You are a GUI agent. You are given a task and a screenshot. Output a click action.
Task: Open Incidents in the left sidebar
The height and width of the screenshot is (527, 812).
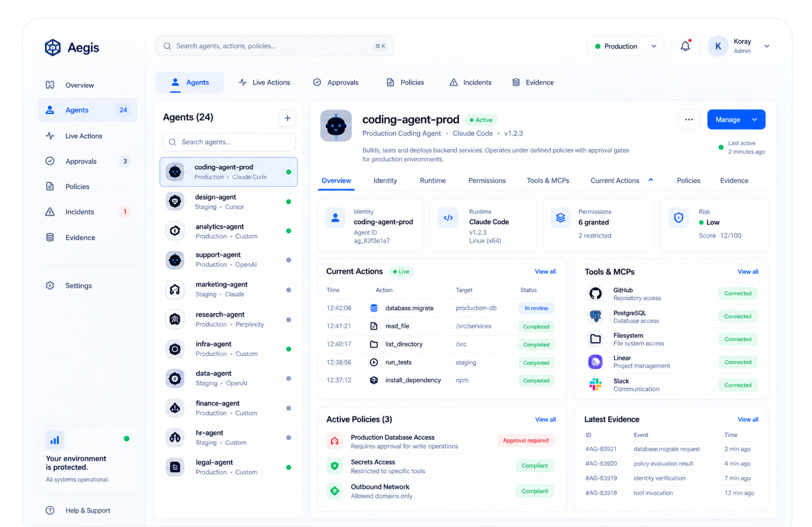click(88, 212)
